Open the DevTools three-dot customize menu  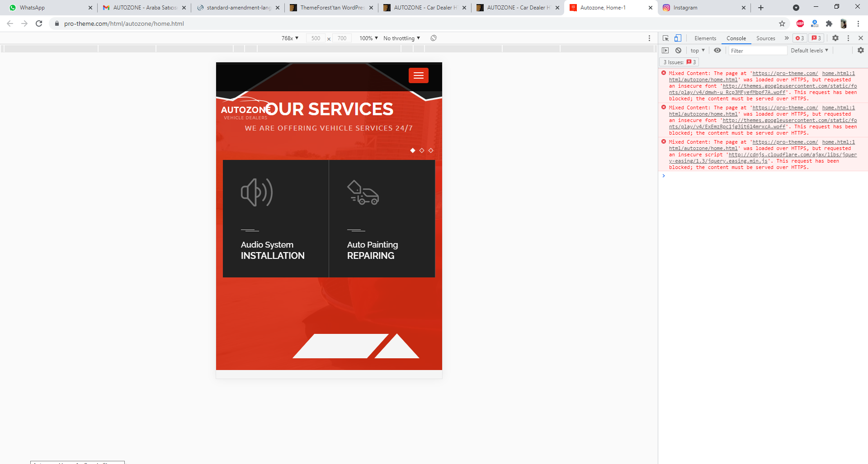point(848,38)
